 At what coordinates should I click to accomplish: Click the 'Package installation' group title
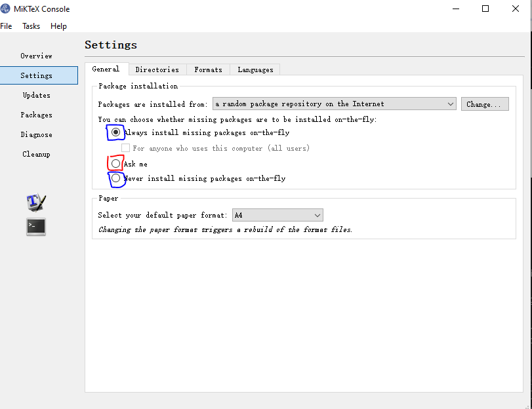138,86
